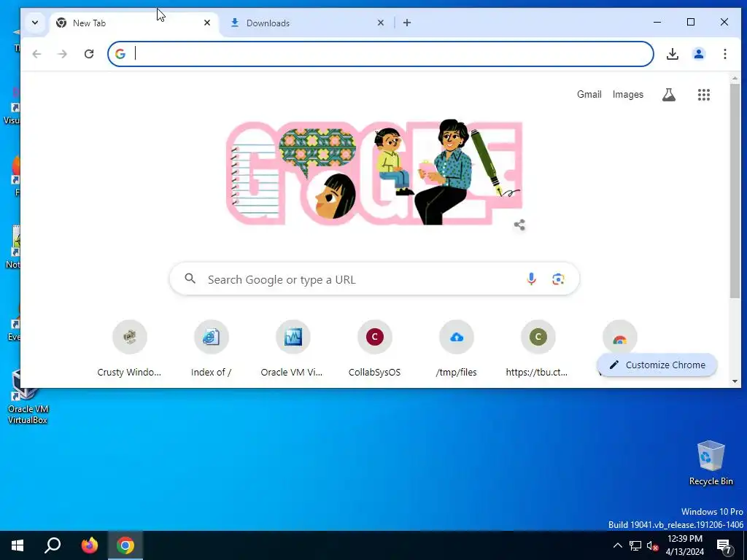The image size is (747, 560).
Task: Click the magnifier icon in the search box
Action: (190, 279)
